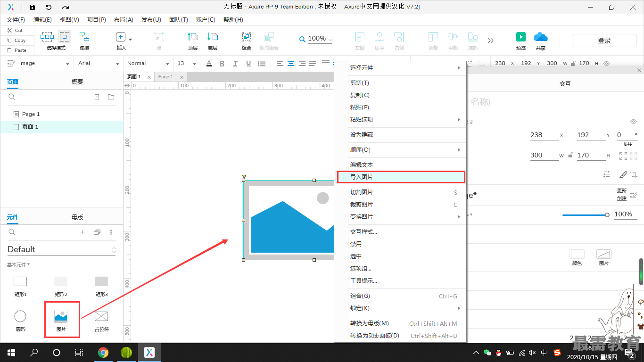This screenshot has width=644, height=362.
Task: Select the 占位符 placeholder widget
Action: 101,321
